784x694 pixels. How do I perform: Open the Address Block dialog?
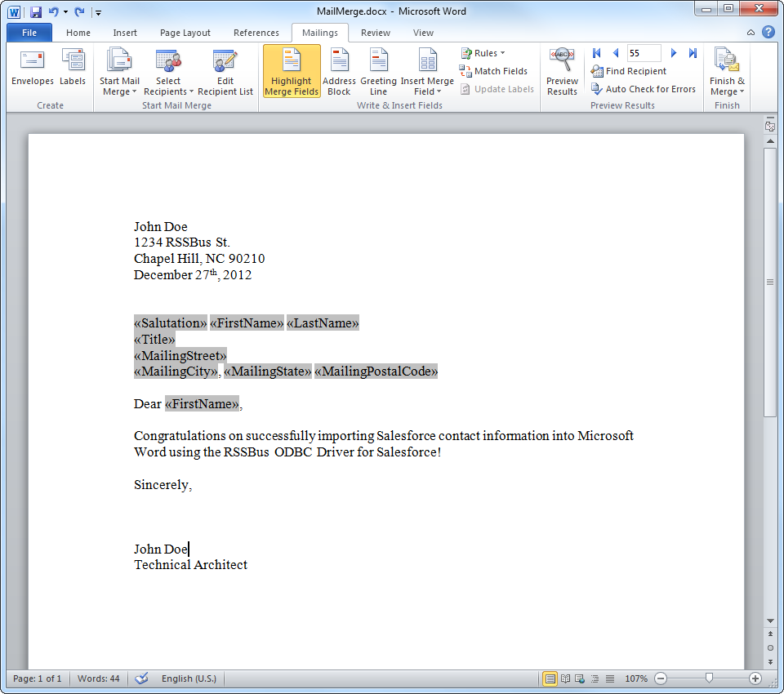coord(339,72)
